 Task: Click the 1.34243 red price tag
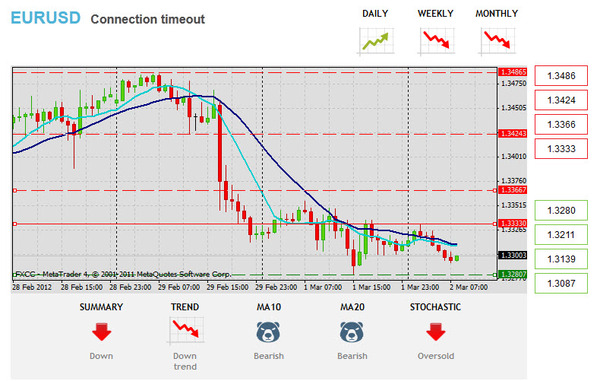(513, 134)
